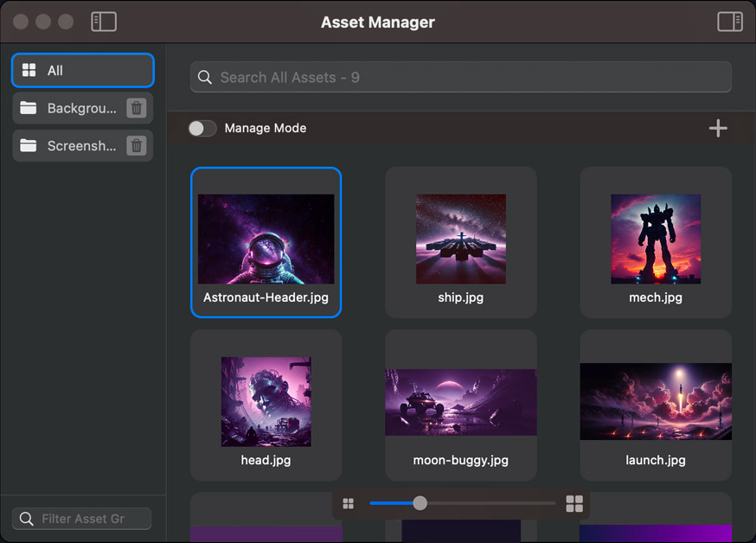Open the ship.jpg asset
The height and width of the screenshot is (543, 756).
(460, 240)
